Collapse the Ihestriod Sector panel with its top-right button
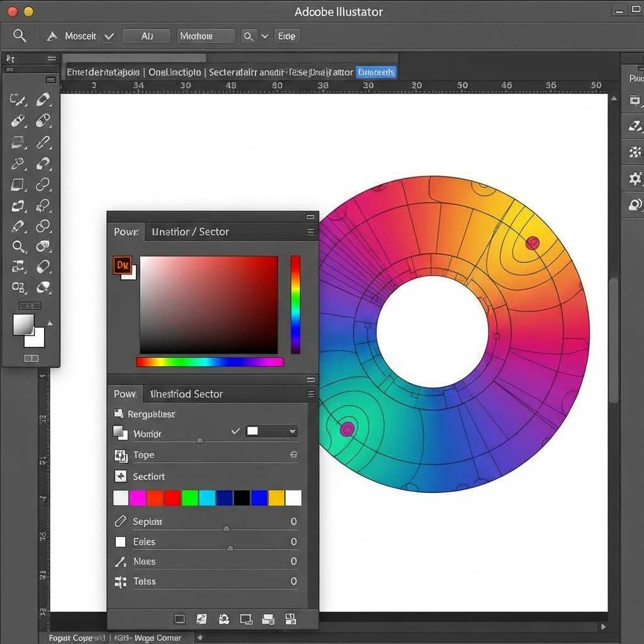Viewport: 644px width, 644px height. pos(311,379)
